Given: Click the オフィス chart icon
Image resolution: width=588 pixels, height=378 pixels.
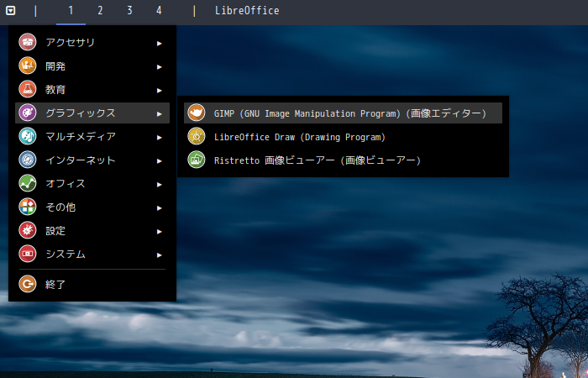Looking at the screenshot, I should coord(28,183).
